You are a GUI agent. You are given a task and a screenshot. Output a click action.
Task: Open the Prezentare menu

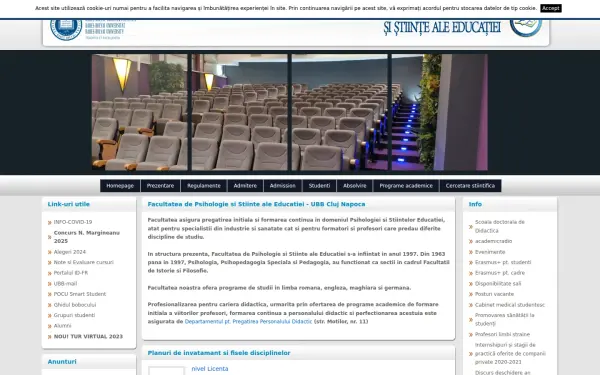point(160,186)
